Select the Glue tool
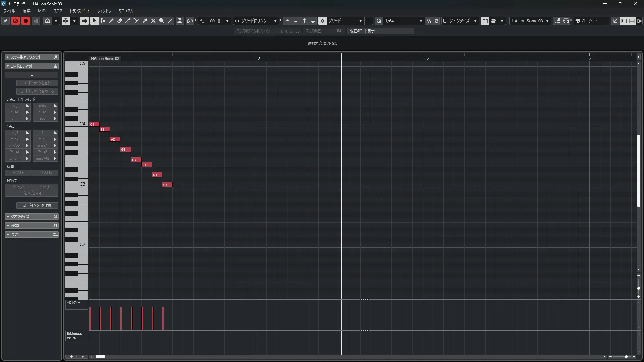The image size is (644, 362). click(x=145, y=21)
